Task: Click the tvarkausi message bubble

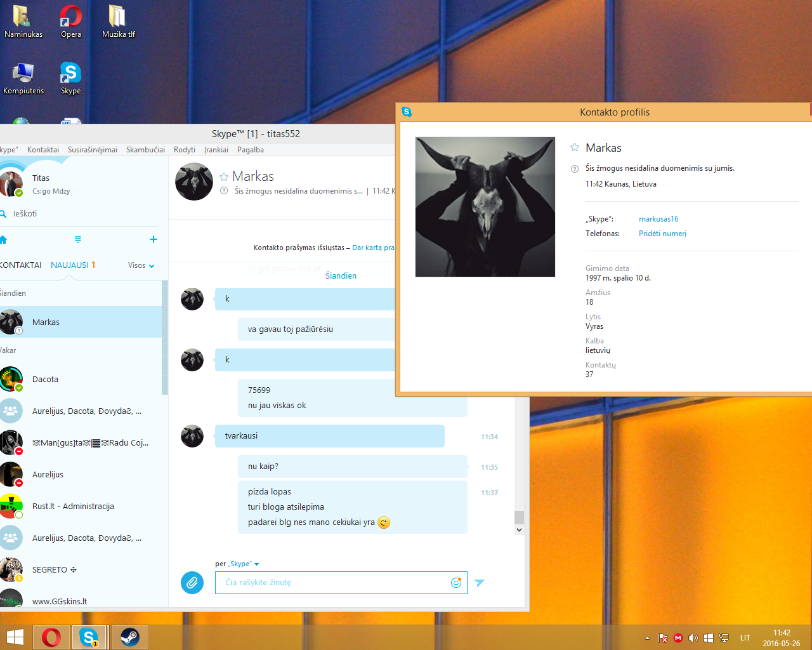Action: pos(330,436)
